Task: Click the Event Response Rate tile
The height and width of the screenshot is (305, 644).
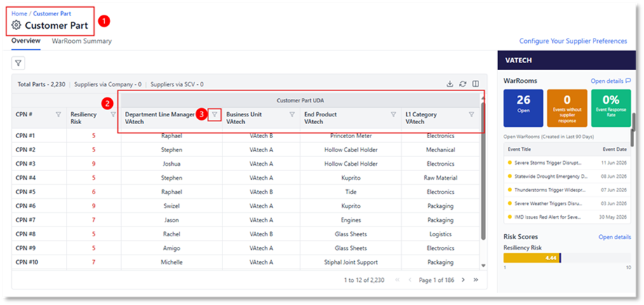Action: point(611,108)
